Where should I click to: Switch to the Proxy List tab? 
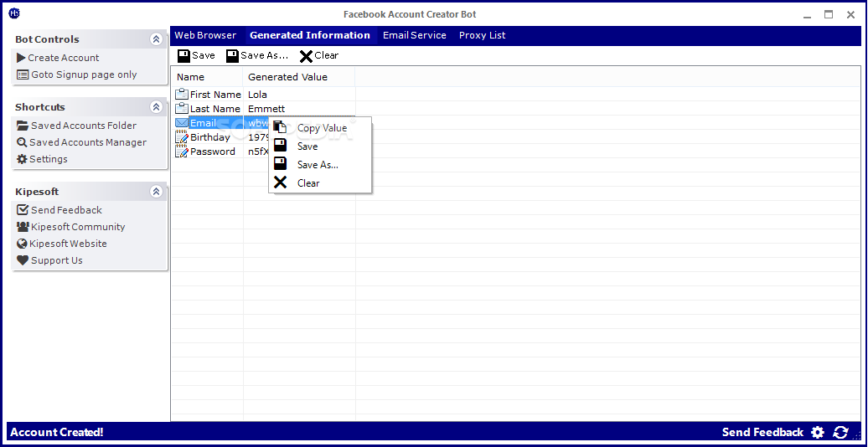pos(482,35)
